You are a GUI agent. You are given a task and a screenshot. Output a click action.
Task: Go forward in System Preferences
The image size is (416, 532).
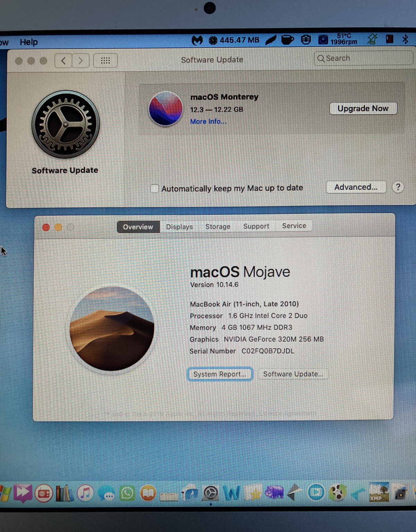click(81, 61)
